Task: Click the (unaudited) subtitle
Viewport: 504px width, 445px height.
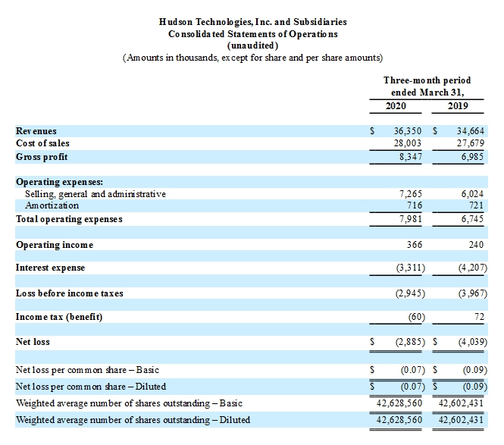Action: 252,45
